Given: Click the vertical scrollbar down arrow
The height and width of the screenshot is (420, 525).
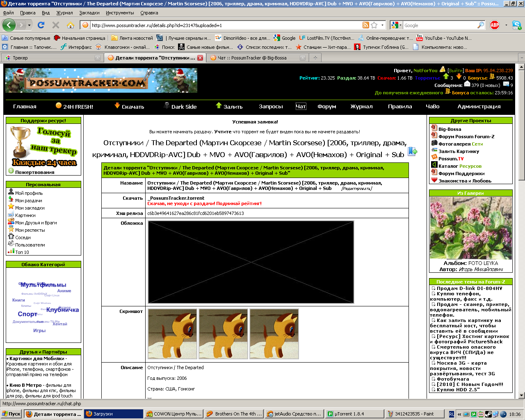Looking at the screenshot, I should pos(521,395).
